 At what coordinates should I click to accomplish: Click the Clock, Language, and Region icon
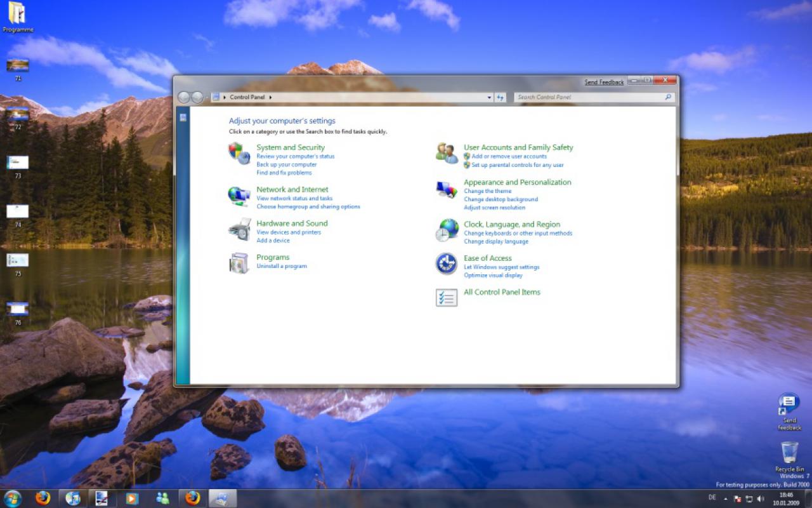click(447, 230)
